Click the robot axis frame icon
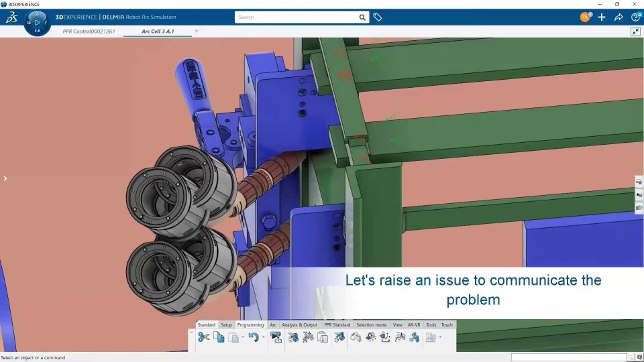Viewport: 644px width, 362px height. 385,337
